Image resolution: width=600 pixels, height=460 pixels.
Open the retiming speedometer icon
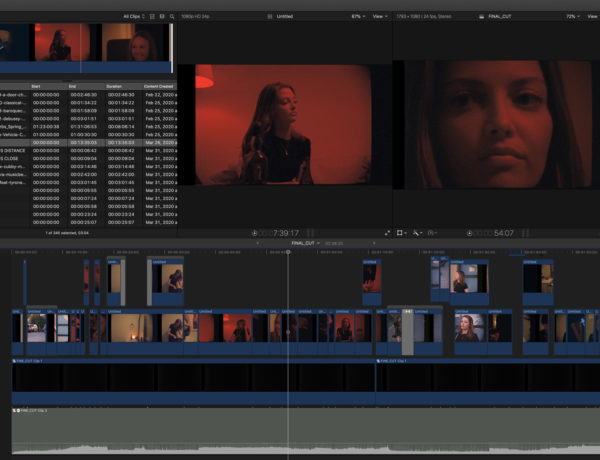coord(433,233)
